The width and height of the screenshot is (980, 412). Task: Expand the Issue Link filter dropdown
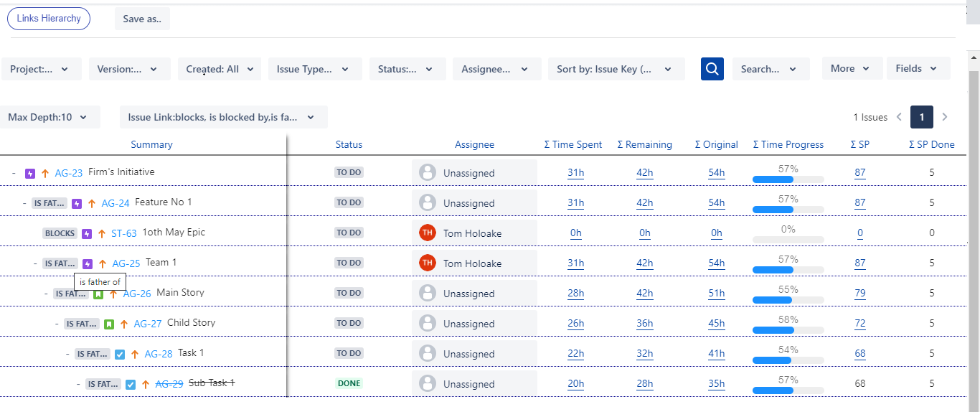pos(224,117)
